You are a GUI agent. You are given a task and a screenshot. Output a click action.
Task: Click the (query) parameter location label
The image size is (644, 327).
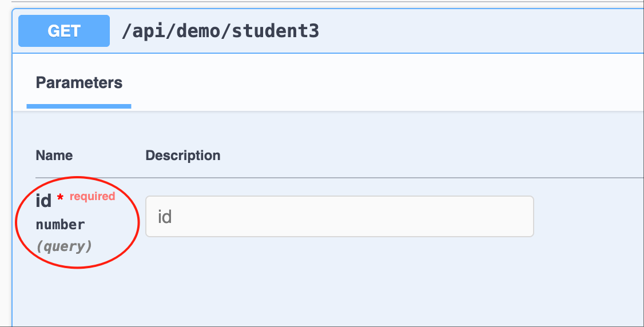[x=63, y=246]
